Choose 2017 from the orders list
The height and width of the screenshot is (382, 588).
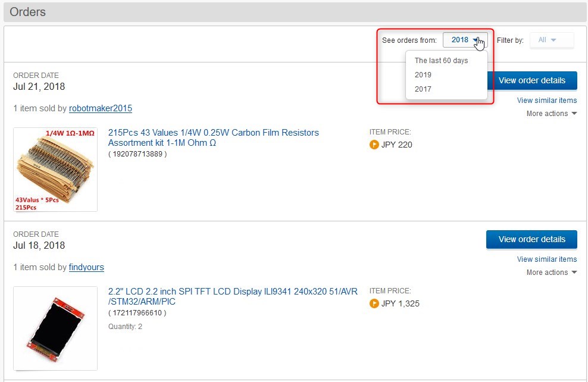click(x=423, y=89)
